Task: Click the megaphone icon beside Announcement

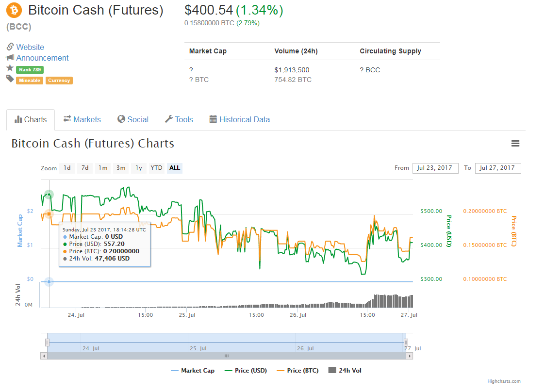Action: 10,58
